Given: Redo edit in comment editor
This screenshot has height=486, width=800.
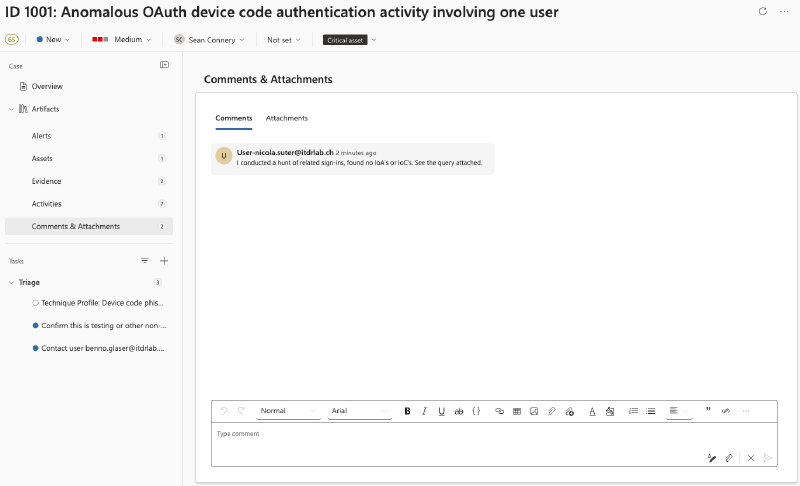Looking at the screenshot, I should tap(241, 411).
